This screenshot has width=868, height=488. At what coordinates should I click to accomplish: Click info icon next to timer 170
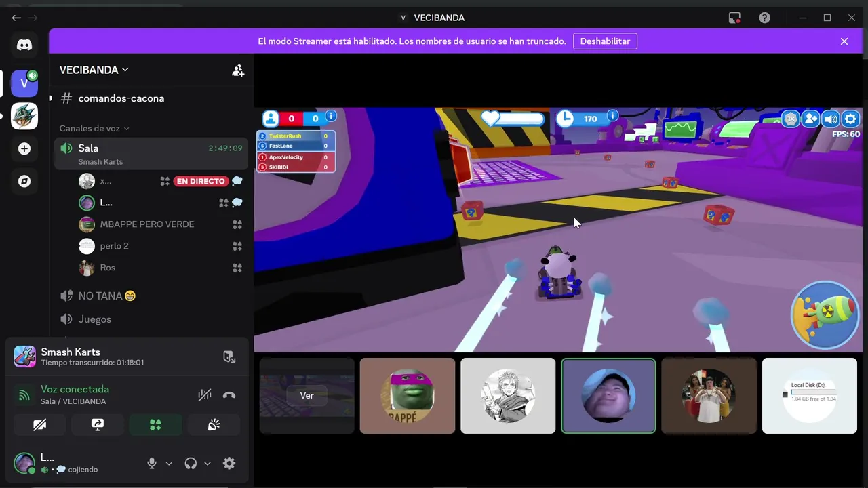[x=612, y=116]
